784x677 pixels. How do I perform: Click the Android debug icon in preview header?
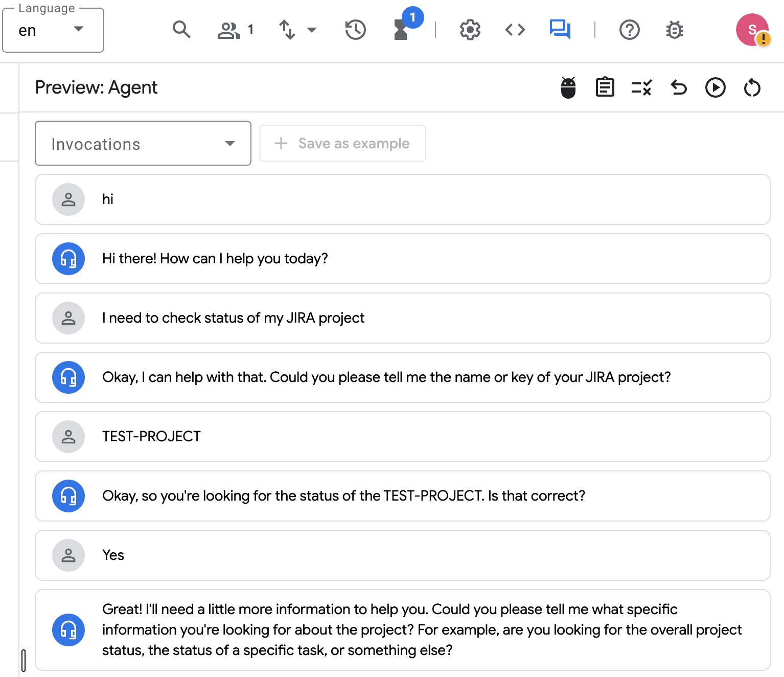tap(568, 88)
